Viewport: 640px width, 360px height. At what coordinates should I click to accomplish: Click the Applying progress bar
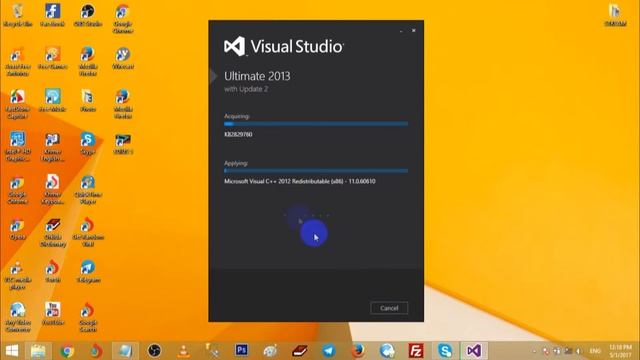coord(316,171)
